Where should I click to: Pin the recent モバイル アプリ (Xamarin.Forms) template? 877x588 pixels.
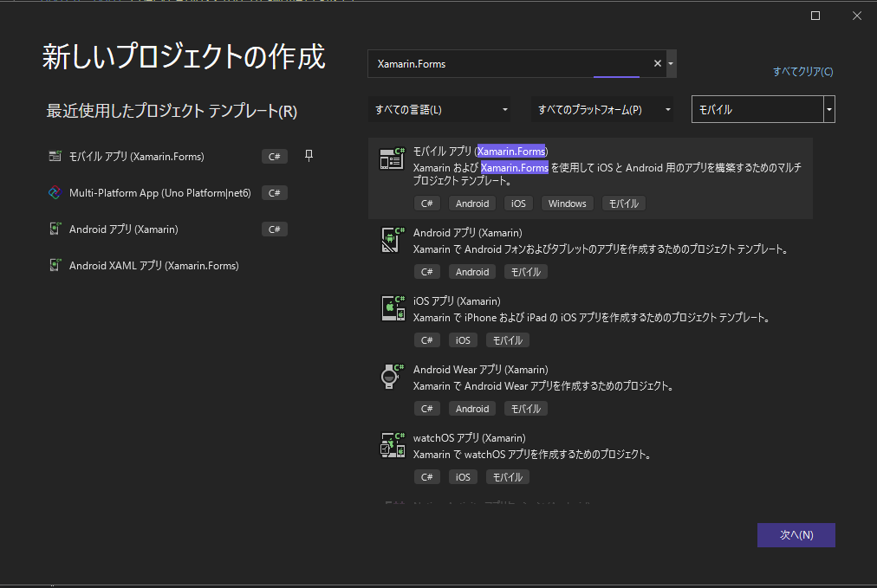pos(309,155)
